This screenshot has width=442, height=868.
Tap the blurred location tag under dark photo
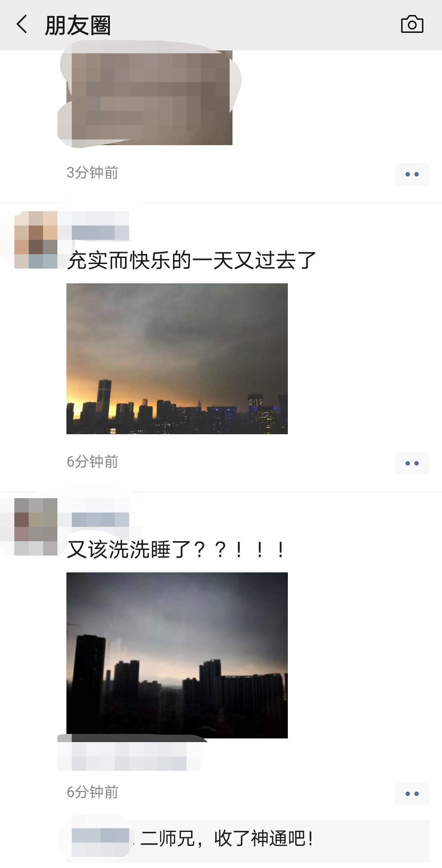[x=129, y=756]
